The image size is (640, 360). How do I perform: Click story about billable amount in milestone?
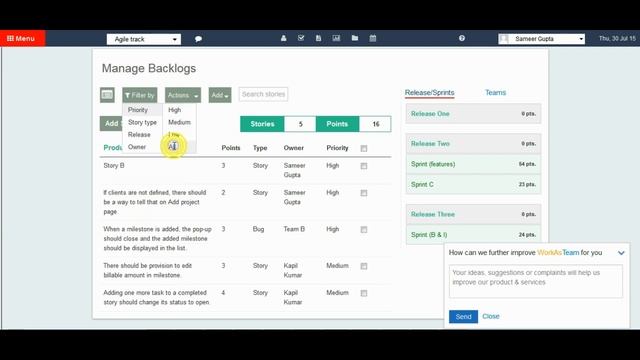[x=147, y=270]
